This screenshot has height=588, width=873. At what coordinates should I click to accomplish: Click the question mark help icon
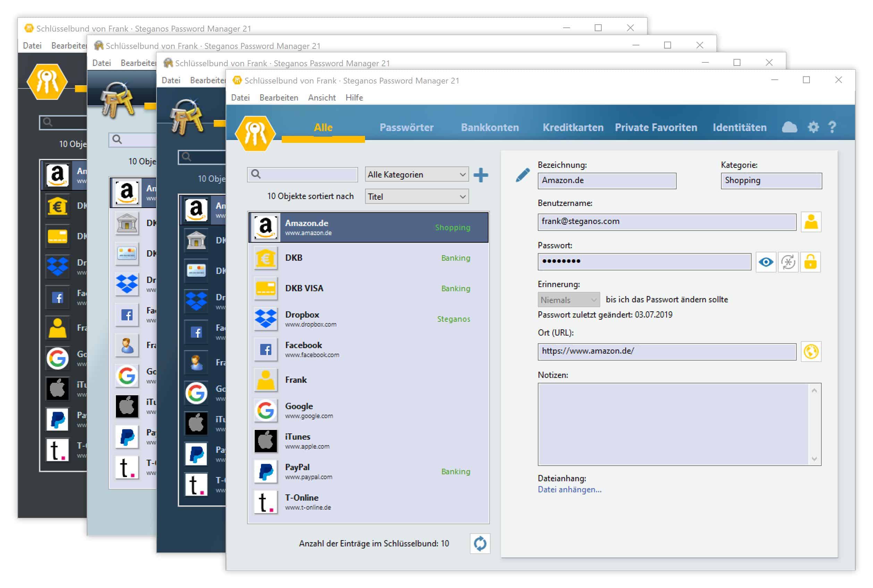832,127
